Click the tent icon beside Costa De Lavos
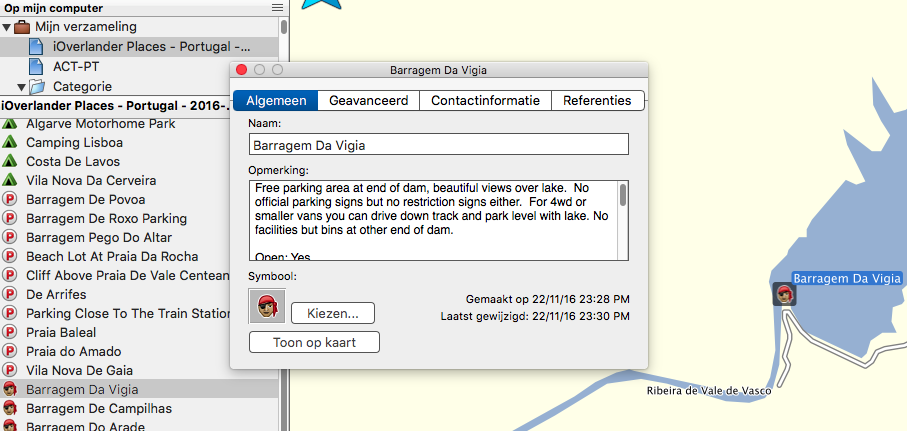The width and height of the screenshot is (907, 431). (x=10, y=162)
